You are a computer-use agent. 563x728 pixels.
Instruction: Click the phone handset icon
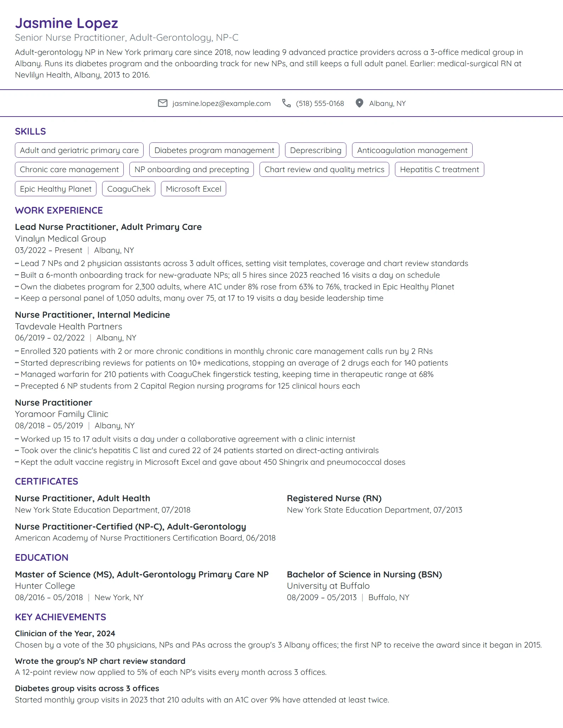[286, 103]
